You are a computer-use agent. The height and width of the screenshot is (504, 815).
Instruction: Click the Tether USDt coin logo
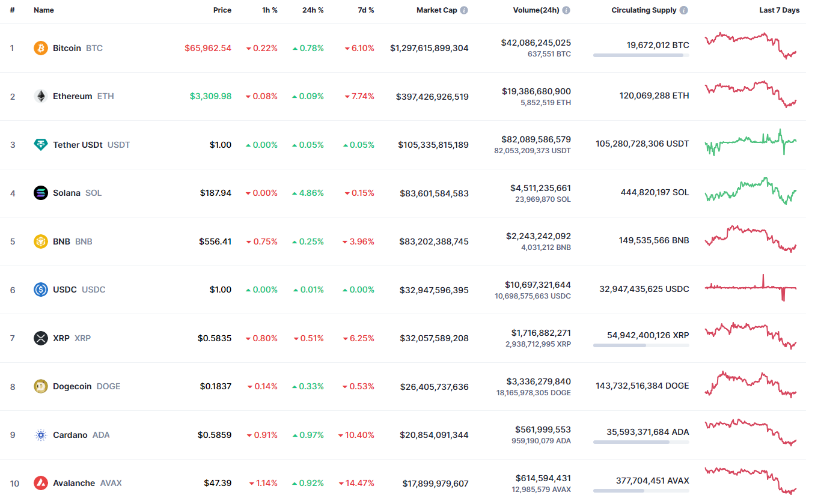[41, 145]
